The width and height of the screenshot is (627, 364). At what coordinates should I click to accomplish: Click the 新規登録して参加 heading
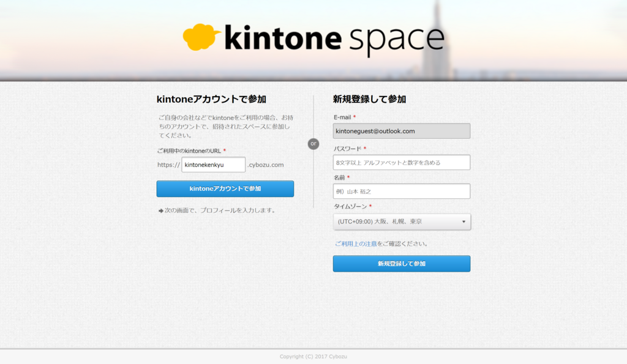click(369, 99)
